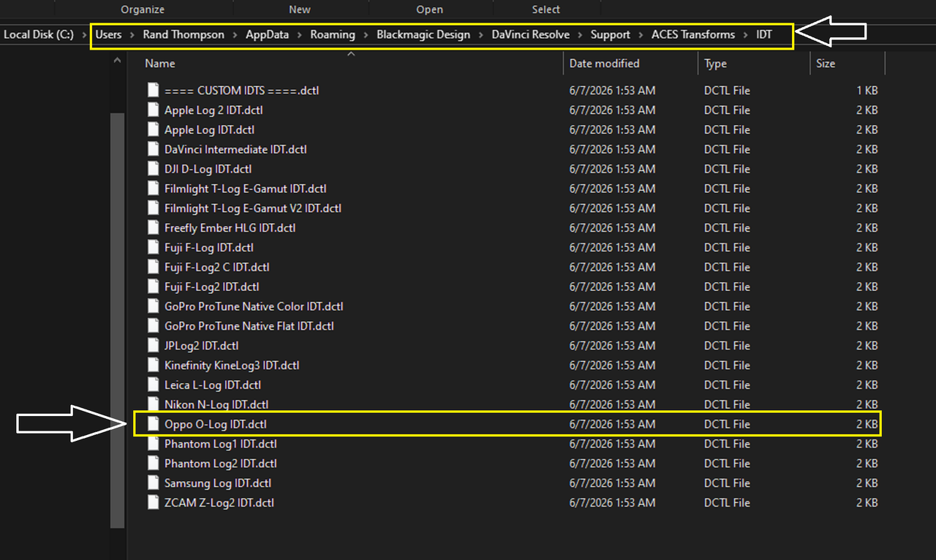Select file name ==== CUSTOM IDTS ====.dctl
The height and width of the screenshot is (560, 936).
(241, 90)
